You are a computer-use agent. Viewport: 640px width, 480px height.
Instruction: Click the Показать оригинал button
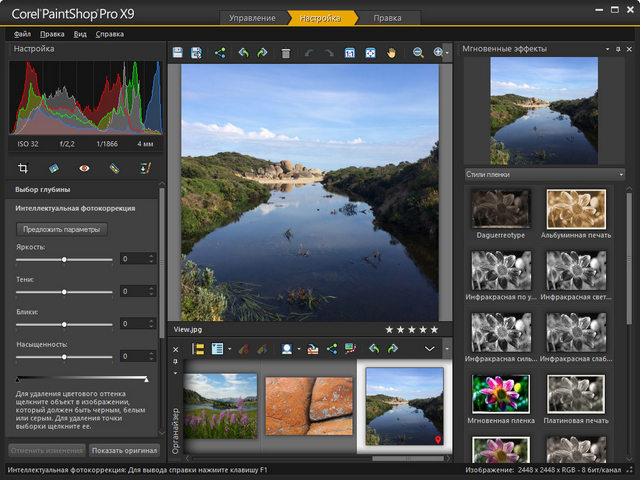124,450
